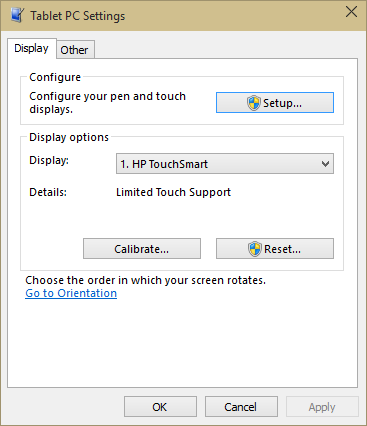
Task: Close the Tablet PC Settings dialog
Action: (351, 12)
